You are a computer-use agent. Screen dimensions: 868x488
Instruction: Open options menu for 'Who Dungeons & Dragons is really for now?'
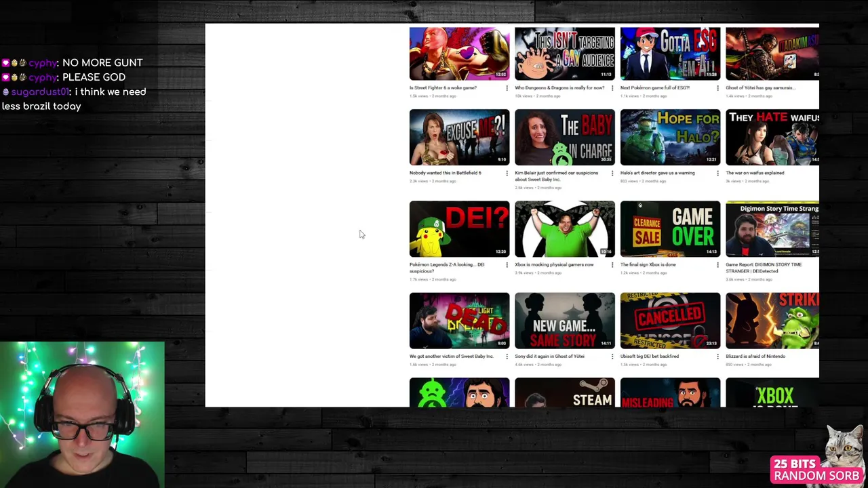(612, 88)
